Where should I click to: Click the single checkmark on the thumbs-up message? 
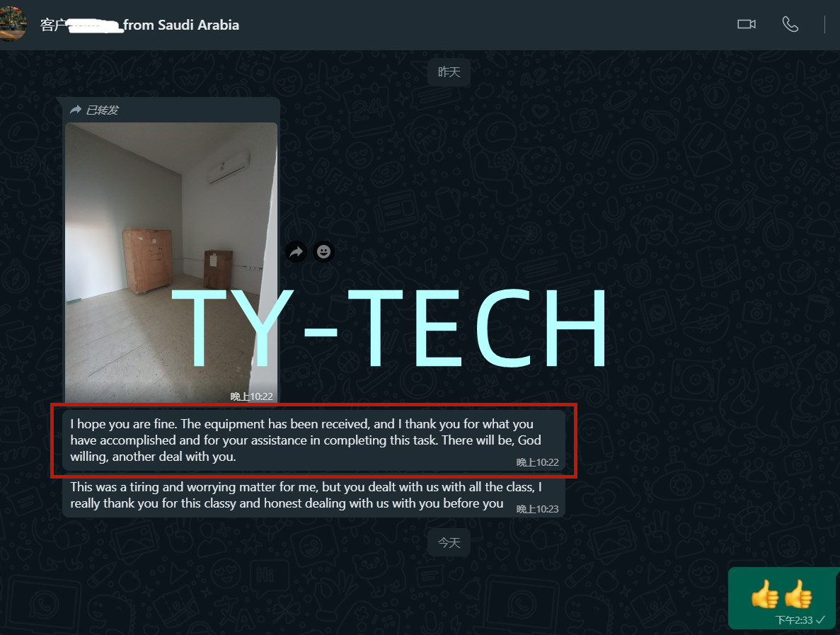click(x=820, y=619)
